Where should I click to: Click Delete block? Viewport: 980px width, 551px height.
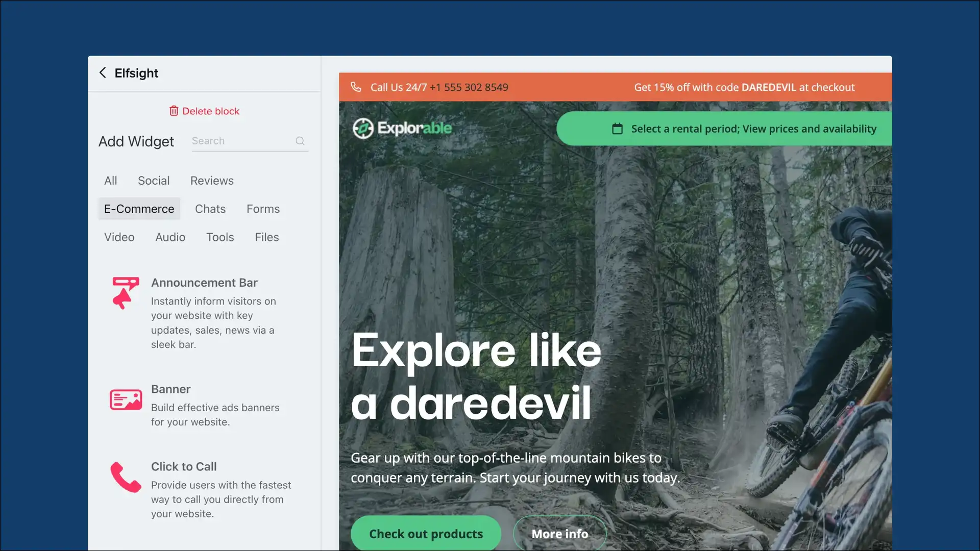point(211,111)
